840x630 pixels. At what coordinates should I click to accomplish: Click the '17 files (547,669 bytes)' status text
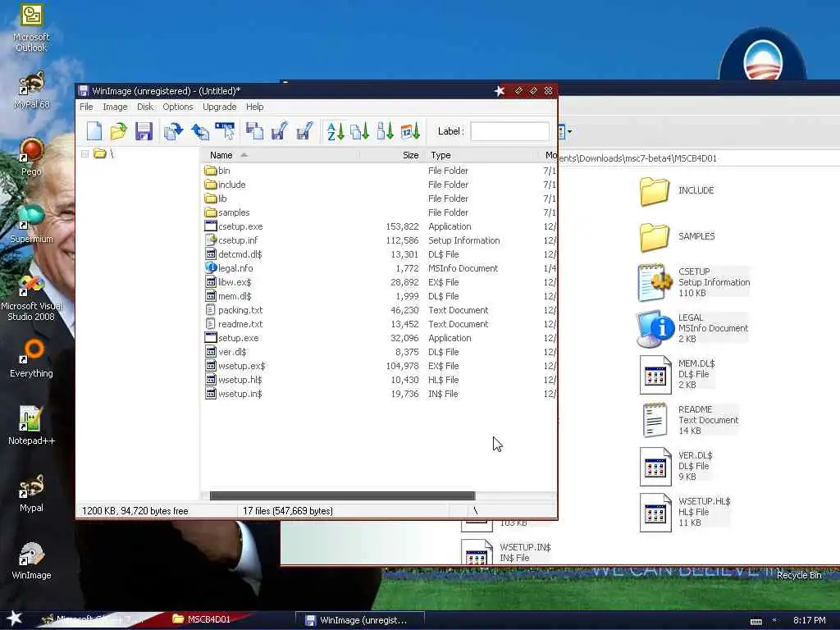pos(288,511)
